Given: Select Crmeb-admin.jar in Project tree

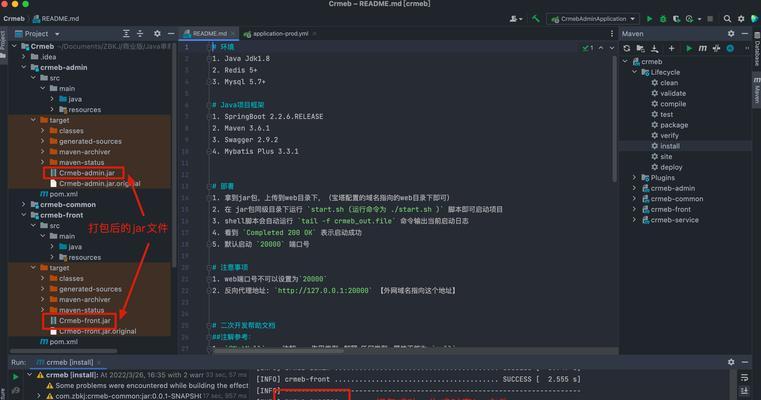Looking at the screenshot, I should (86, 173).
